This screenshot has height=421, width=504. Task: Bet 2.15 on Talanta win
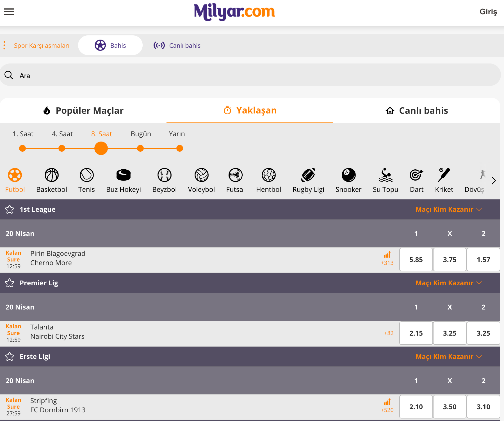[416, 333]
